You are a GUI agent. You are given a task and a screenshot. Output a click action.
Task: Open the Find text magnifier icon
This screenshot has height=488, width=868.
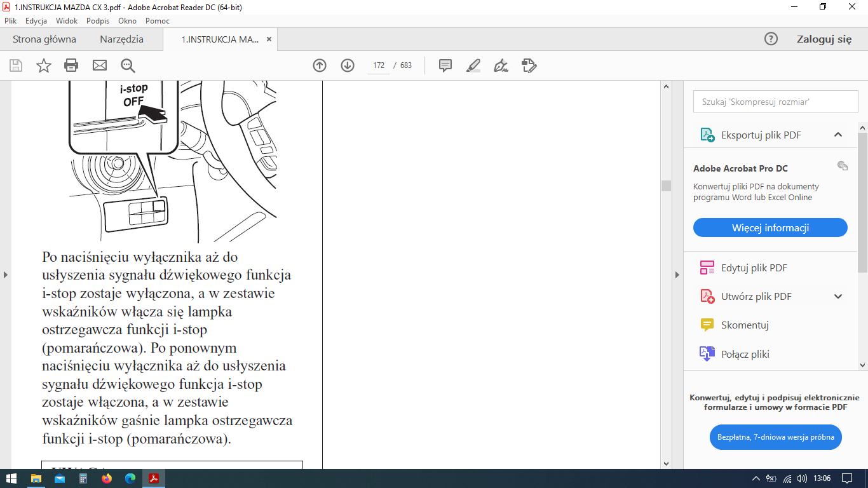coord(128,65)
